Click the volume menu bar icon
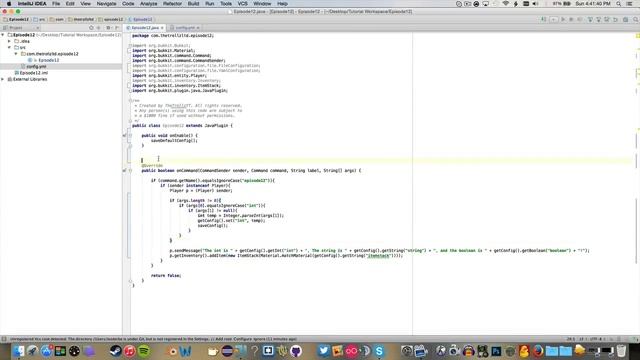 point(536,4)
